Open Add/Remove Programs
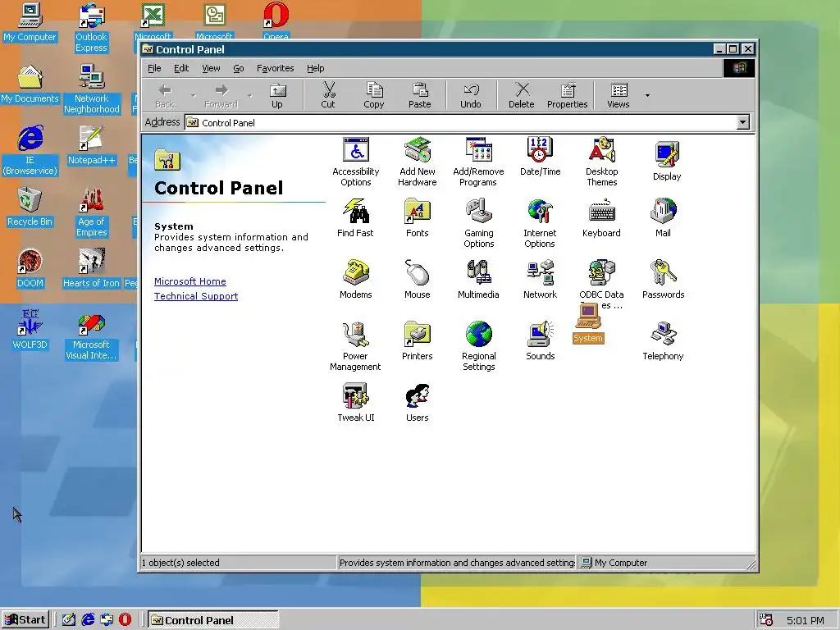Image resolution: width=840 pixels, height=630 pixels. pos(478,162)
